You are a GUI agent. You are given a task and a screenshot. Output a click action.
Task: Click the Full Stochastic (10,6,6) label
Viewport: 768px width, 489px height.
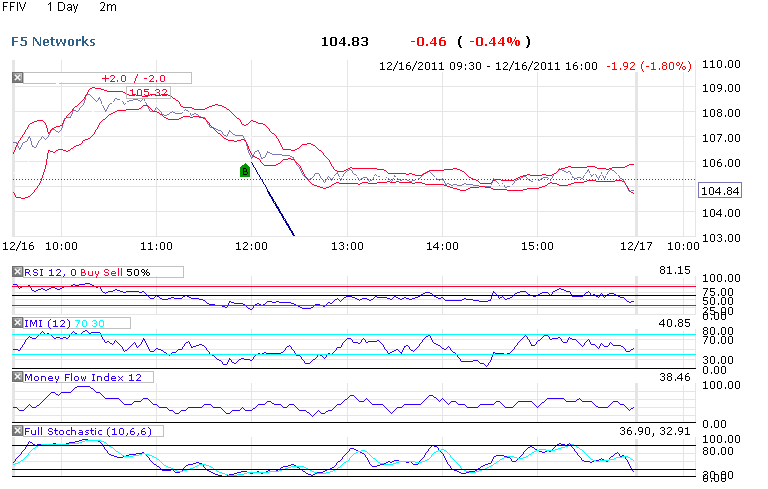(88, 431)
